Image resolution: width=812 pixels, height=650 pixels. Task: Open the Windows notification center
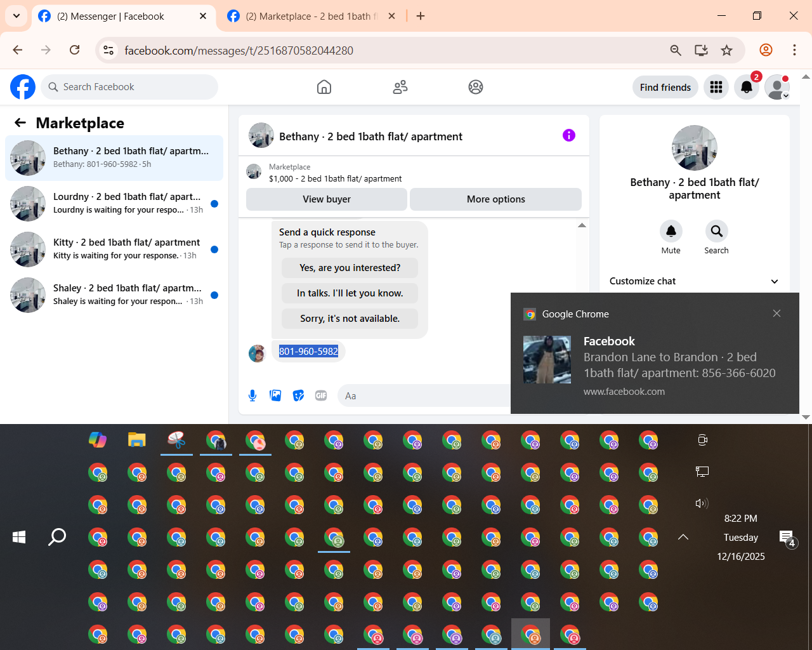click(x=787, y=538)
